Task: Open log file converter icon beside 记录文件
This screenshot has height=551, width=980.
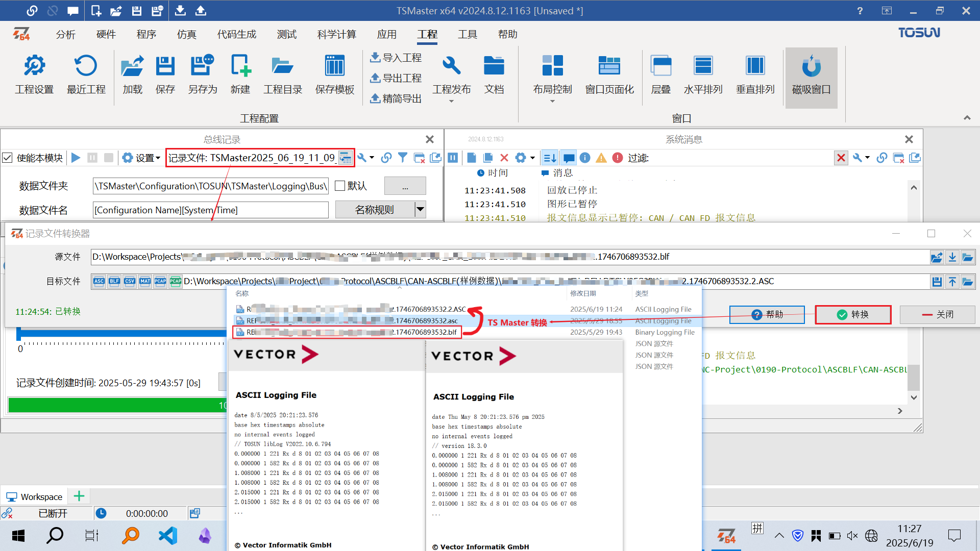Action: tap(346, 158)
